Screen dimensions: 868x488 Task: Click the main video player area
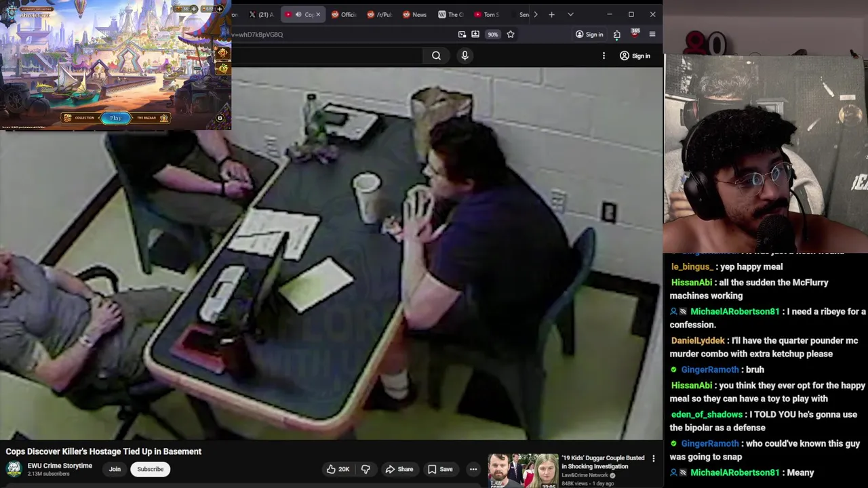(331, 253)
